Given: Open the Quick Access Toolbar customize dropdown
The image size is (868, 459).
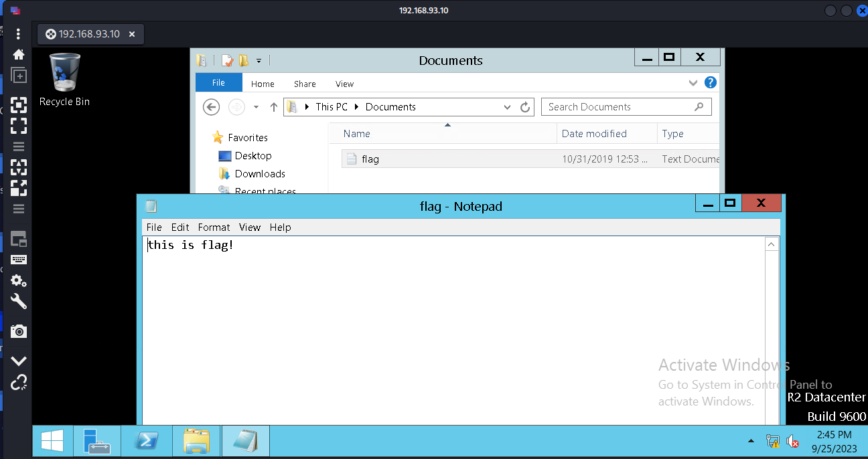Looking at the screenshot, I should point(259,61).
